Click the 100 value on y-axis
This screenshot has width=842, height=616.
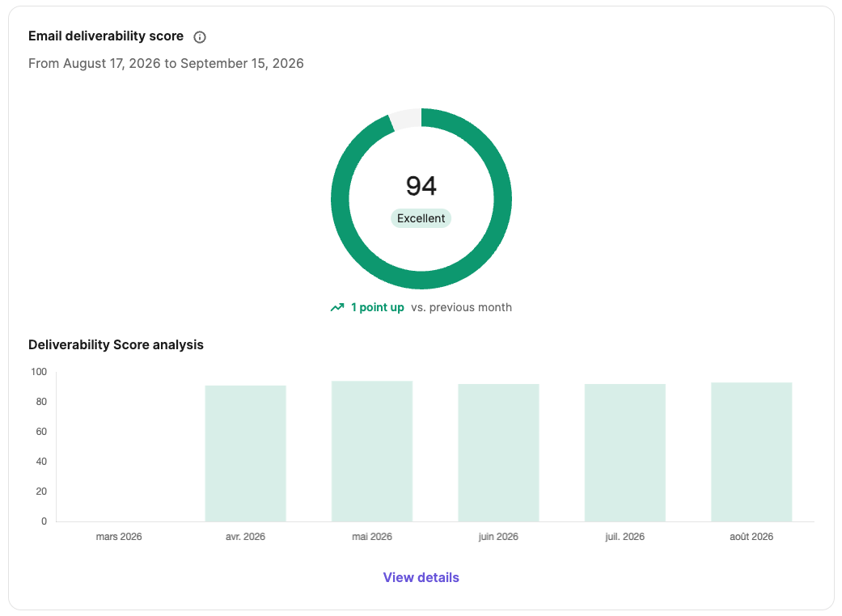pos(39,372)
